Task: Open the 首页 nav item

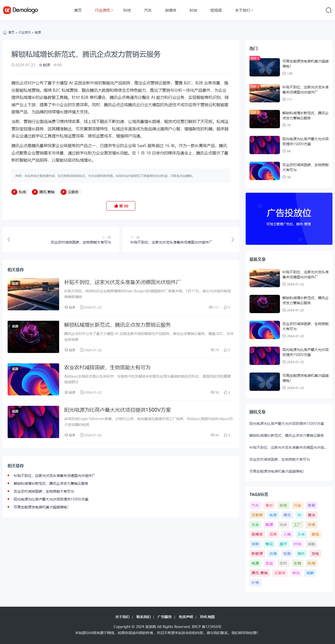Action: click(x=78, y=10)
